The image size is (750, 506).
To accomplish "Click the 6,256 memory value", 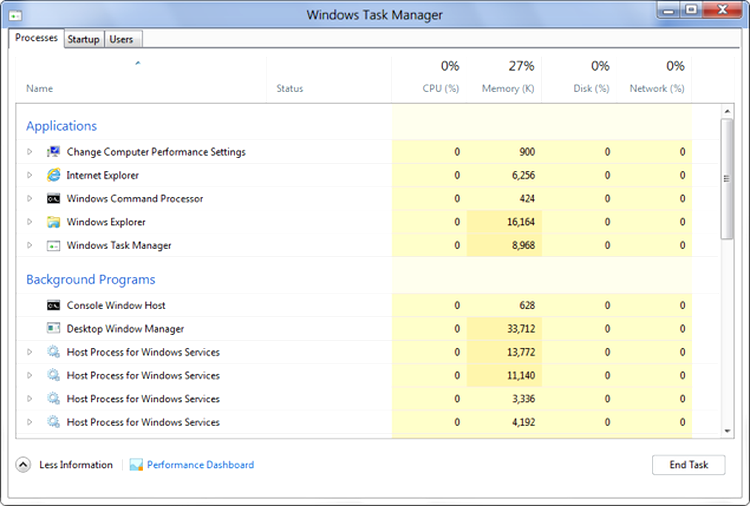I will [523, 176].
